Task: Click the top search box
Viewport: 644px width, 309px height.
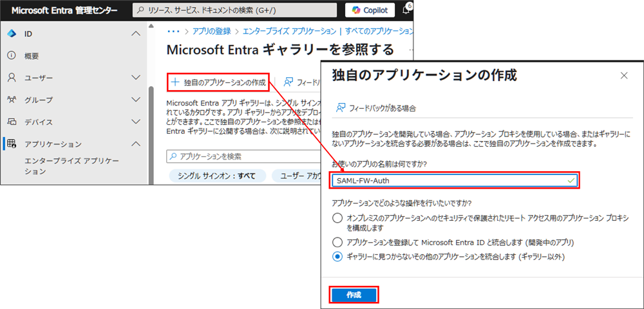Action: tap(235, 11)
